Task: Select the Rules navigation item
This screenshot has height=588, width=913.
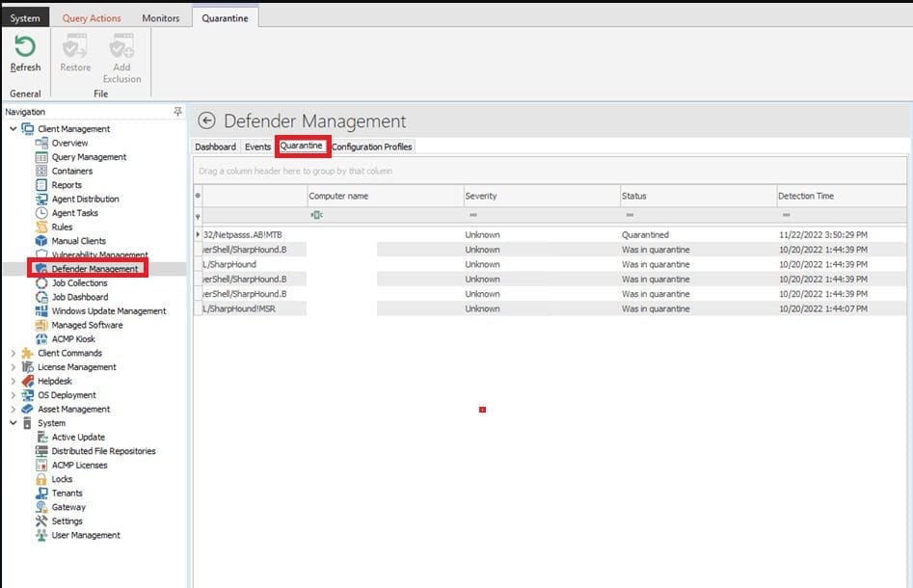Action: 62,227
